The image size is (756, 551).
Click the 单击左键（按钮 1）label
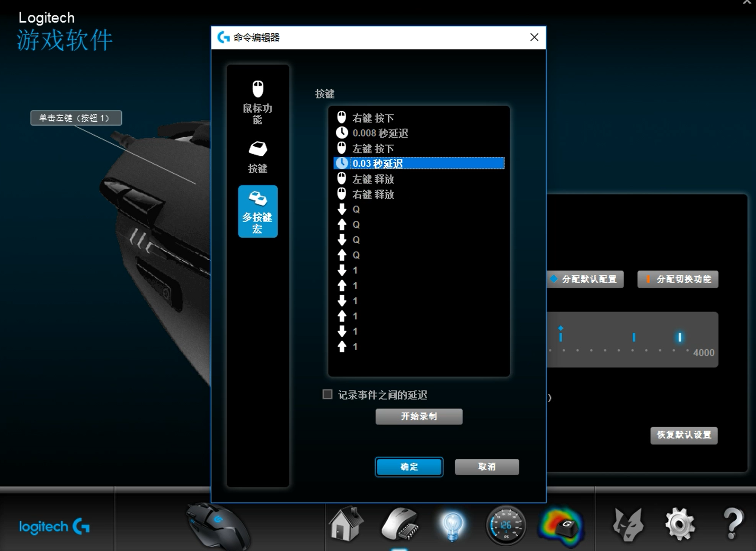(76, 118)
